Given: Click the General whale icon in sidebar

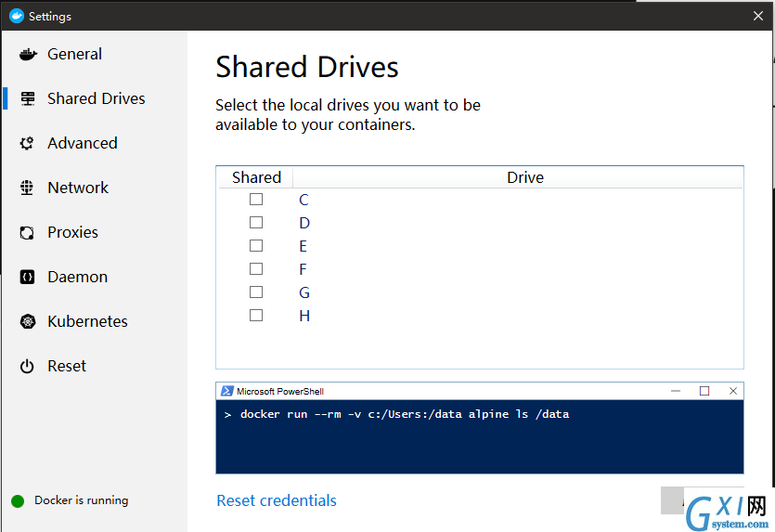Looking at the screenshot, I should [x=28, y=54].
